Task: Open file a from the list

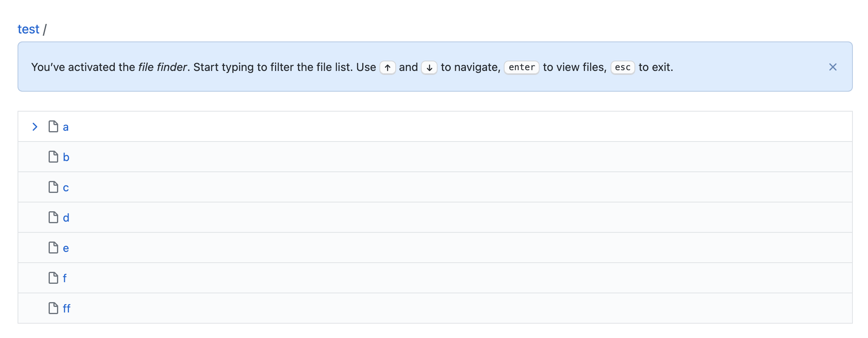Action: 66,127
